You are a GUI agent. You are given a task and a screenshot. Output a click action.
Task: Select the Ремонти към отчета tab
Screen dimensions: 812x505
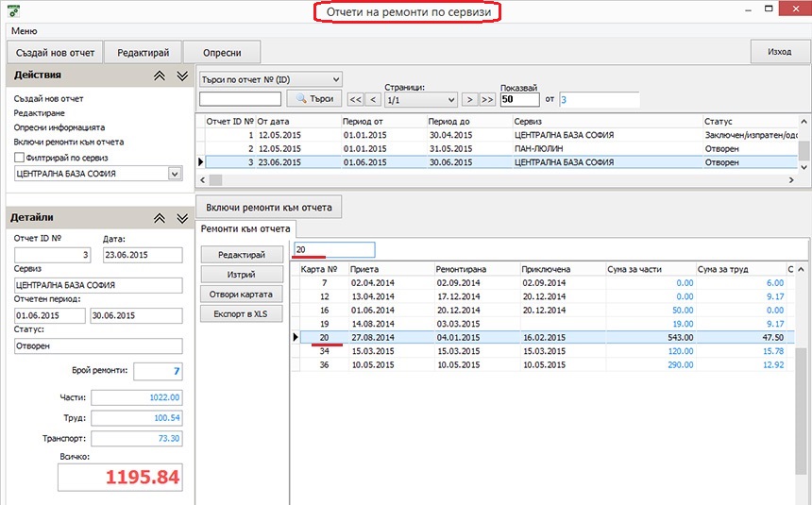pos(245,228)
